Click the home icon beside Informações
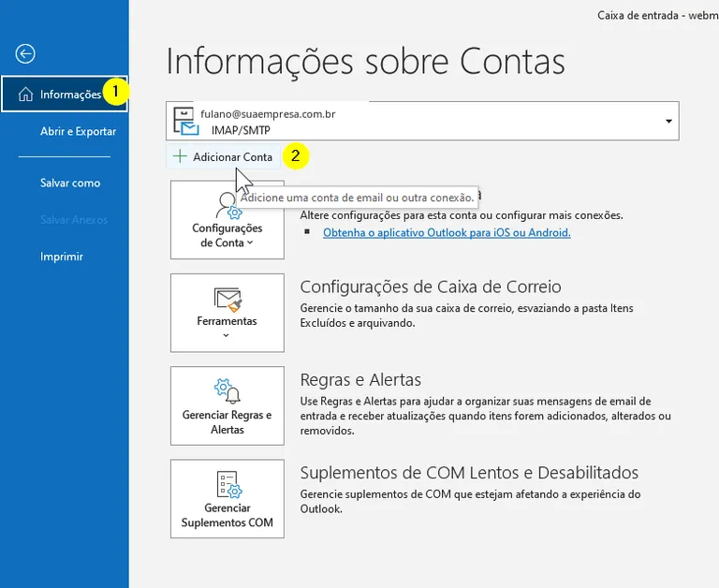The height and width of the screenshot is (588, 719). [x=25, y=94]
